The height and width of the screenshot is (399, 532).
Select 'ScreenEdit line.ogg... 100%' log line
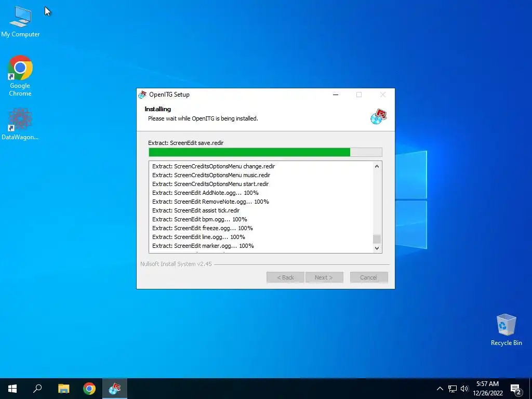click(x=198, y=237)
